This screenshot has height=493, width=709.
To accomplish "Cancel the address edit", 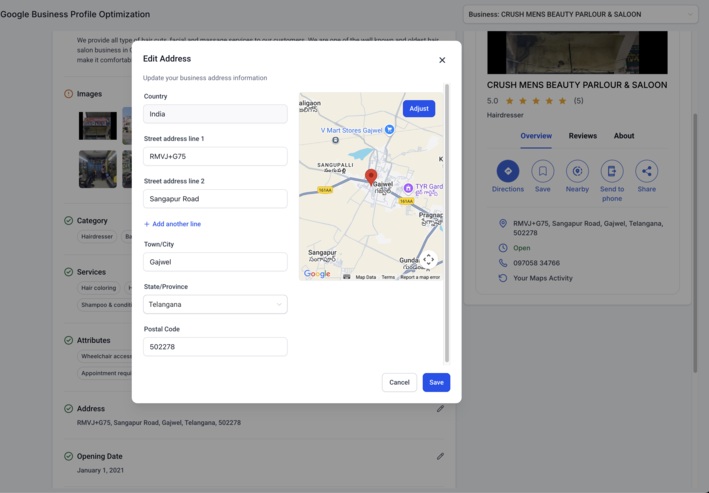I will click(x=399, y=382).
